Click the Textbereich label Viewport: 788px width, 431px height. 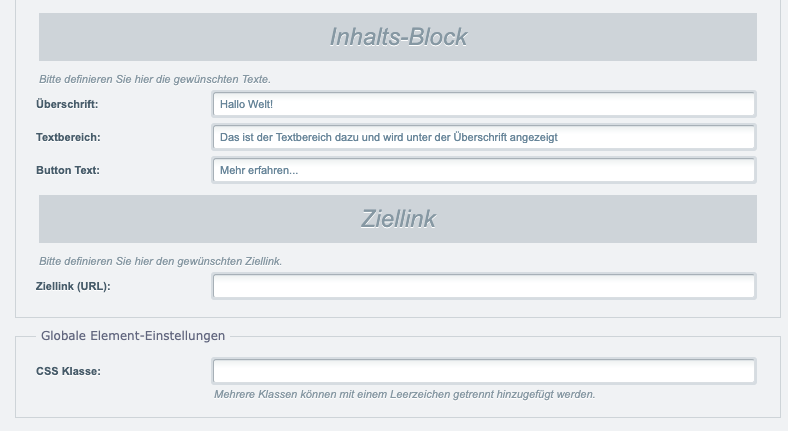pyautogui.click(x=68, y=138)
